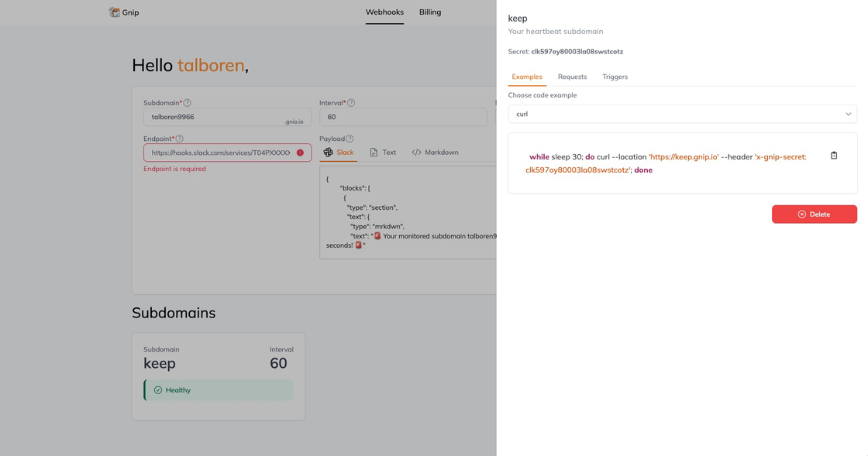Click the red error icon in Endpoint field
Screen dimensions: 868x456
(300, 153)
